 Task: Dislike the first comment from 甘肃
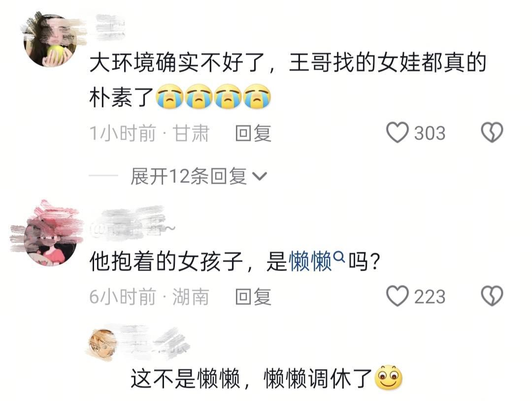(492, 133)
